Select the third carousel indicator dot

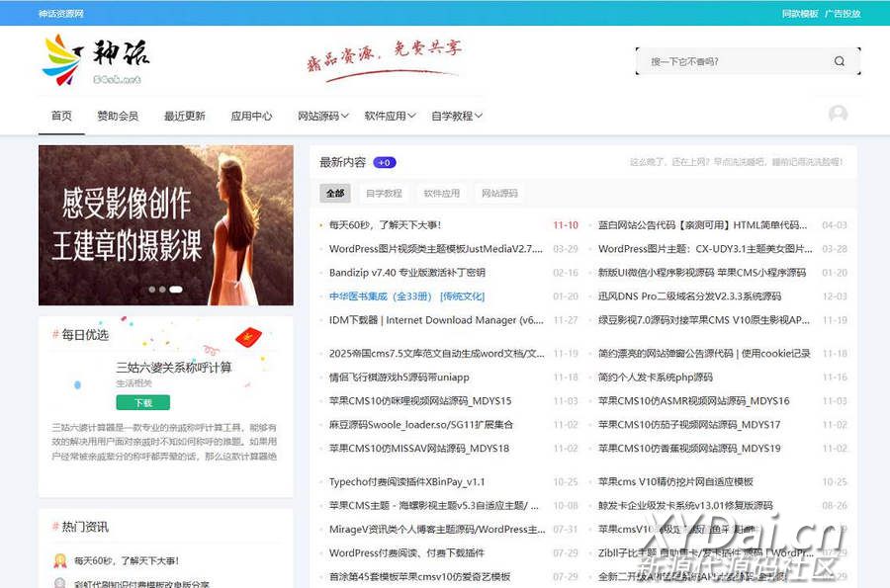[x=176, y=290]
